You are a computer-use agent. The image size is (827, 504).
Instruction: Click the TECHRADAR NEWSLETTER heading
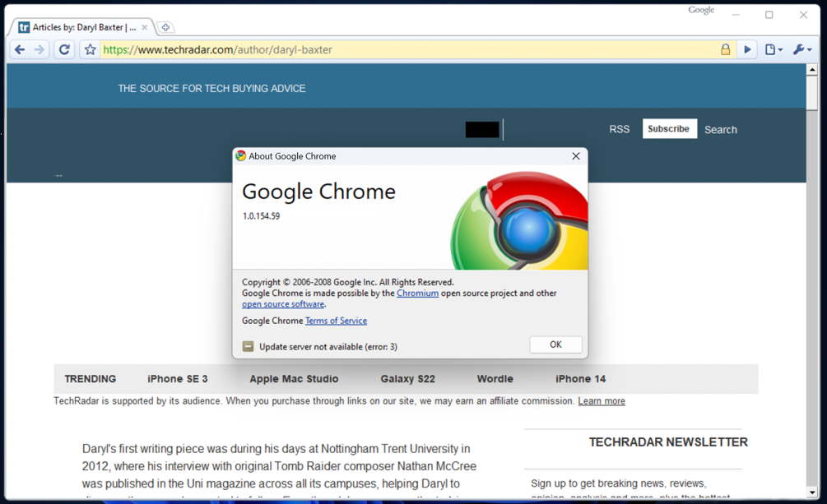pos(668,442)
